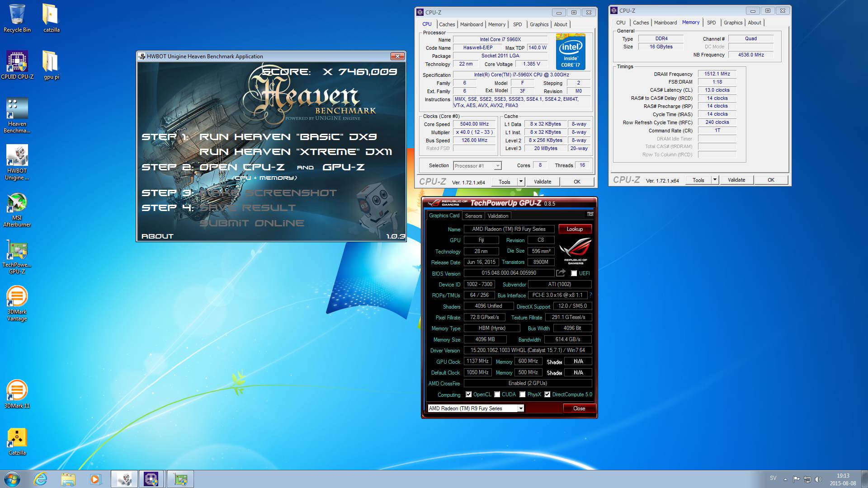This screenshot has height=488, width=868.
Task: Click Submit Online in HWBOT Heaven
Action: (x=251, y=223)
